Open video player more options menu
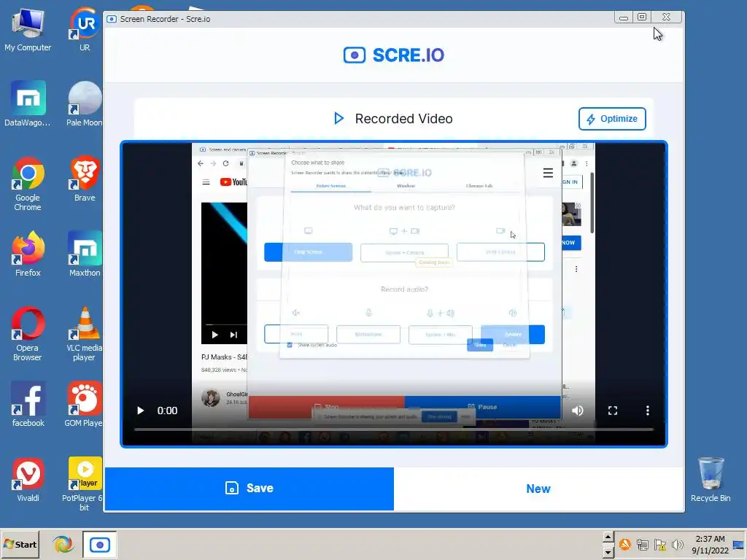The height and width of the screenshot is (560, 747). coord(648,411)
